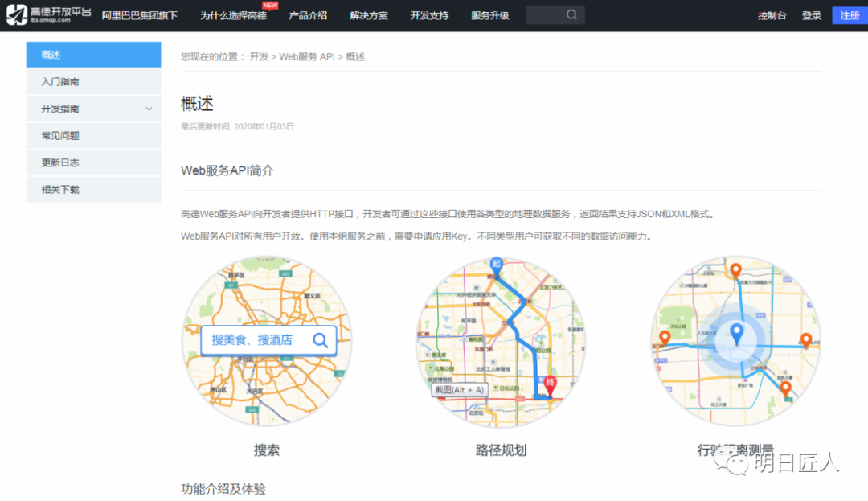Click the 功能介绍及体验 heading

[223, 489]
